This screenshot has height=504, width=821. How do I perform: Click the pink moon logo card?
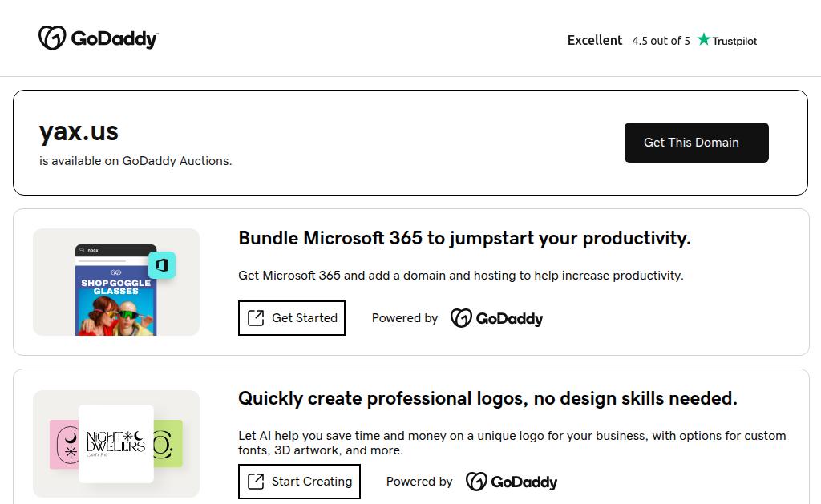coord(64,444)
